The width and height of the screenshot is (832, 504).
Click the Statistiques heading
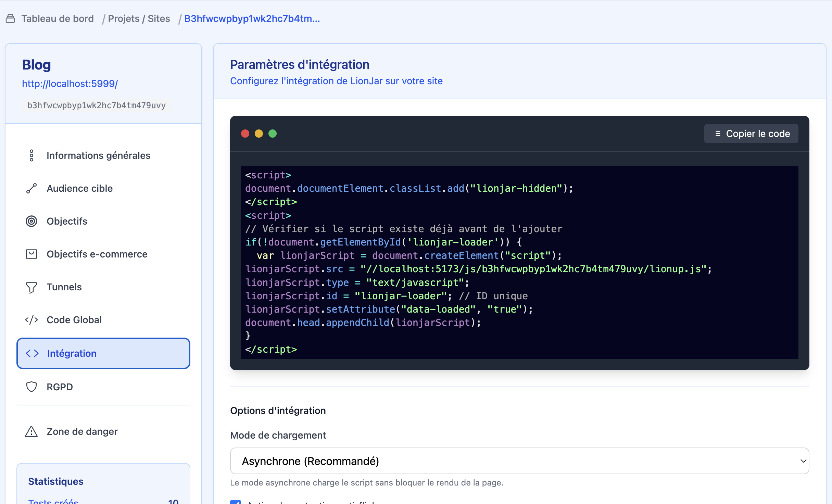click(56, 481)
